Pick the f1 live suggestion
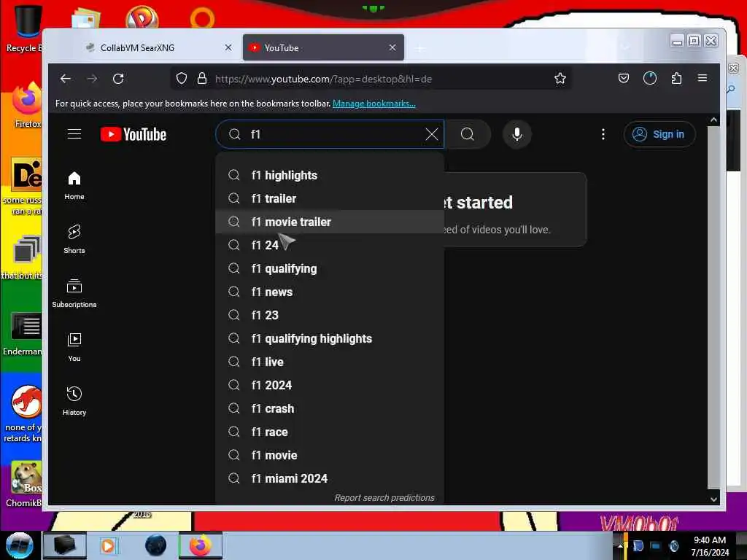The width and height of the screenshot is (747, 560). point(330,362)
